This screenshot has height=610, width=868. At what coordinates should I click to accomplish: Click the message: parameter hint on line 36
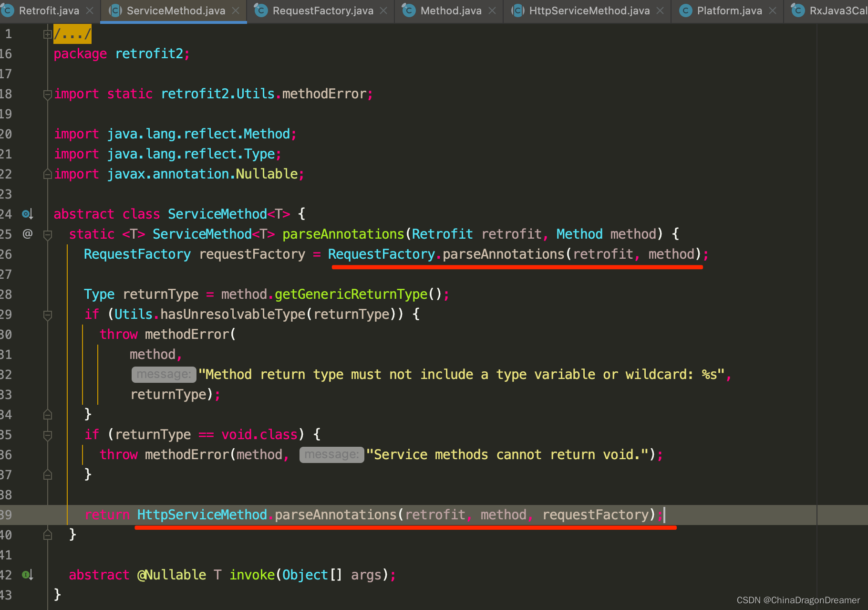pos(331,454)
